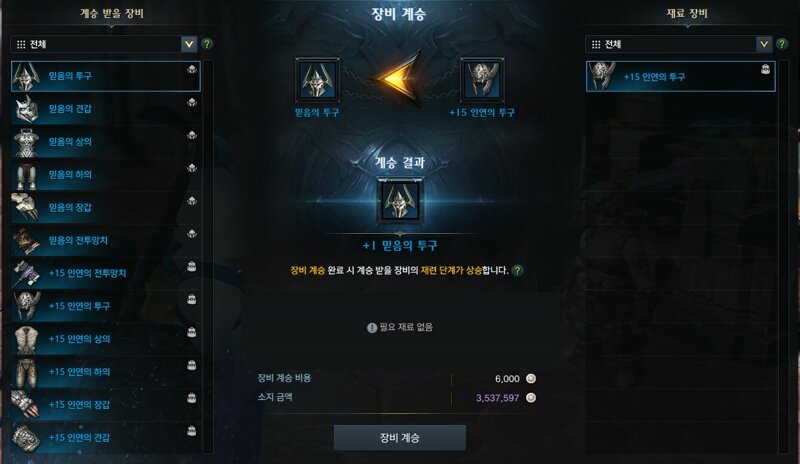Select 믿음의 상의 in equipment list
This screenshot has height=464, width=800.
(106, 142)
